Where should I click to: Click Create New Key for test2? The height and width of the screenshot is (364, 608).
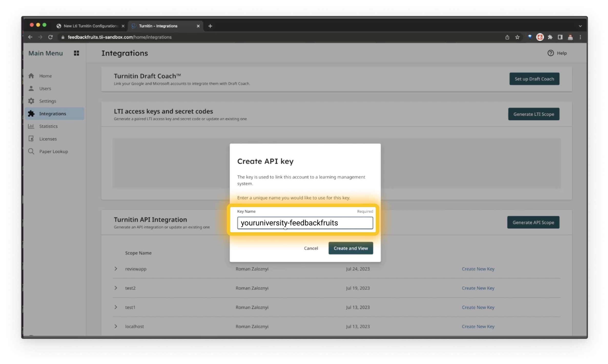(x=478, y=288)
